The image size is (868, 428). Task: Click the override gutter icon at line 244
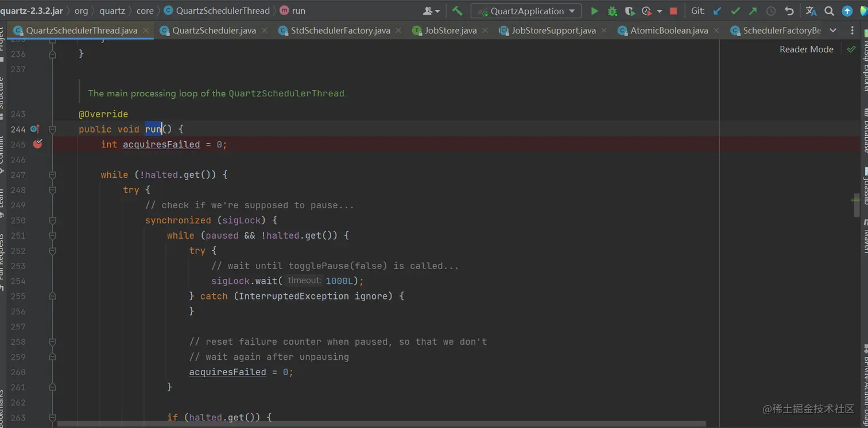click(x=35, y=129)
